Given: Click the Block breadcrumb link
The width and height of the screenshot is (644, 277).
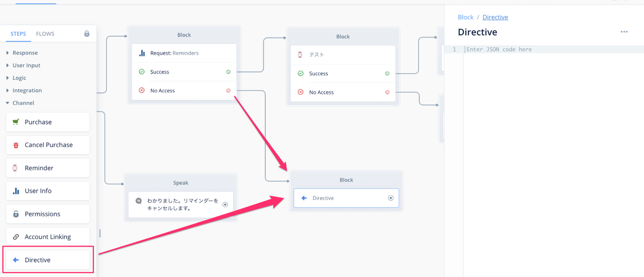Looking at the screenshot, I should tap(465, 17).
